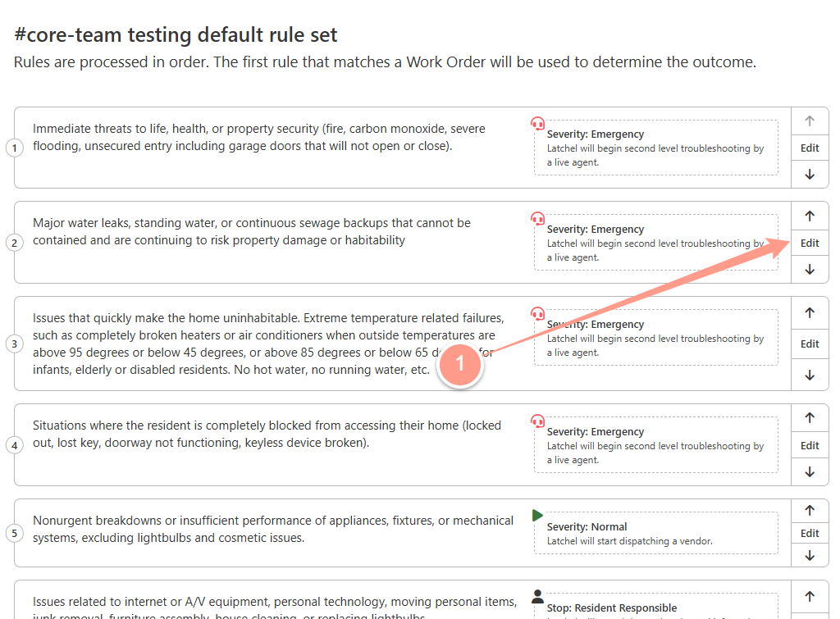Move rule 2 down with arrow
840x619 pixels.
810,270
